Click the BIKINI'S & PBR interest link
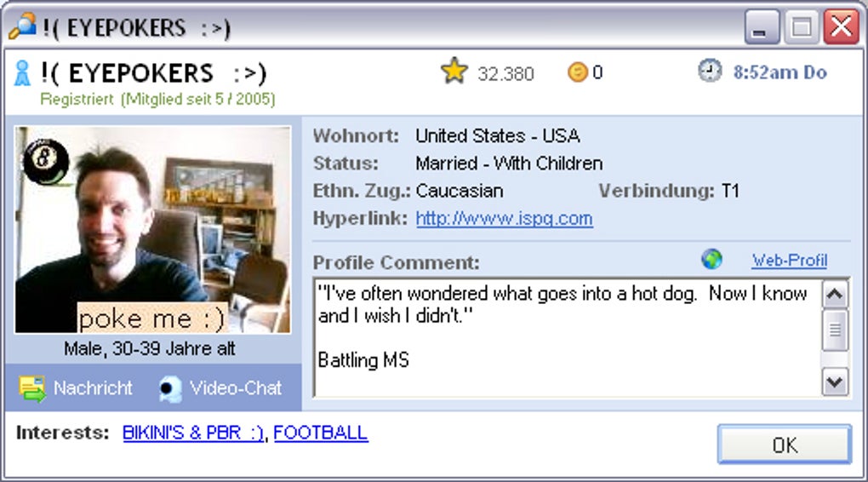This screenshot has width=868, height=482. [x=193, y=433]
